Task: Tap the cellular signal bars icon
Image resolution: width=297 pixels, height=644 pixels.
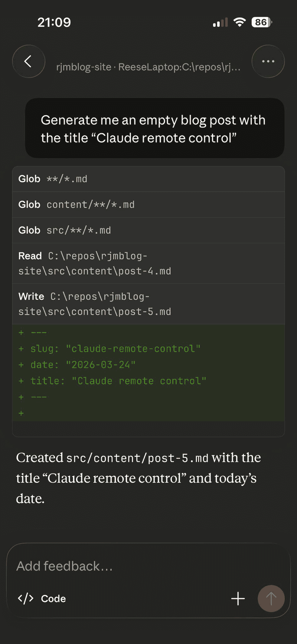Action: pyautogui.click(x=220, y=23)
